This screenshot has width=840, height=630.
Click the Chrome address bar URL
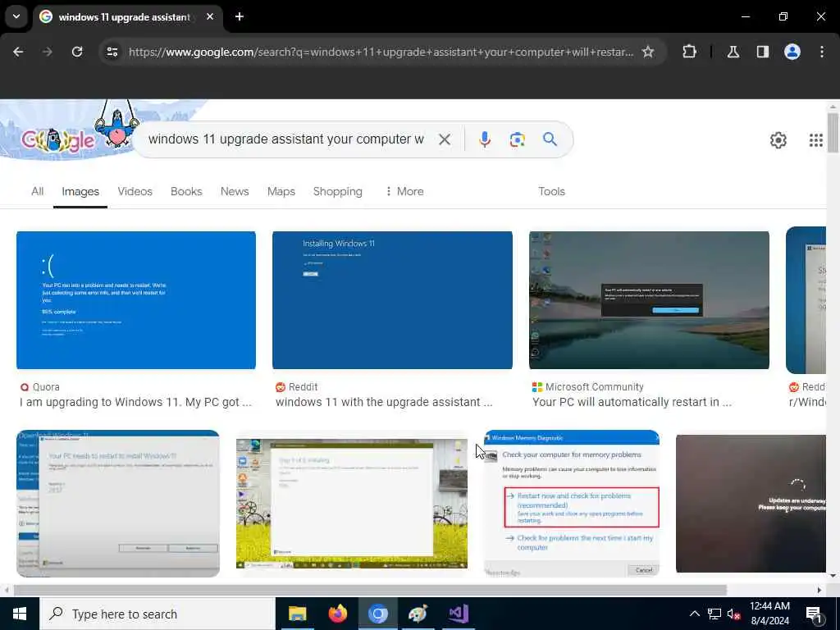click(x=381, y=52)
